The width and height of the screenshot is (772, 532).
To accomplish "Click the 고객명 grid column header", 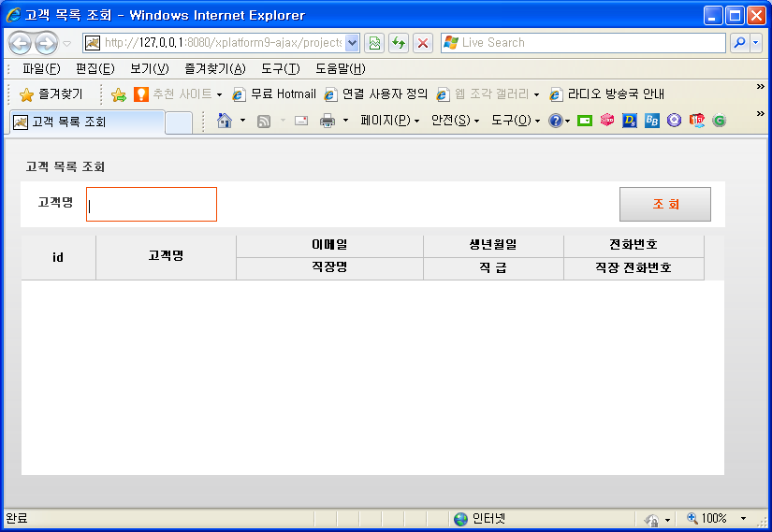I will coord(167,257).
